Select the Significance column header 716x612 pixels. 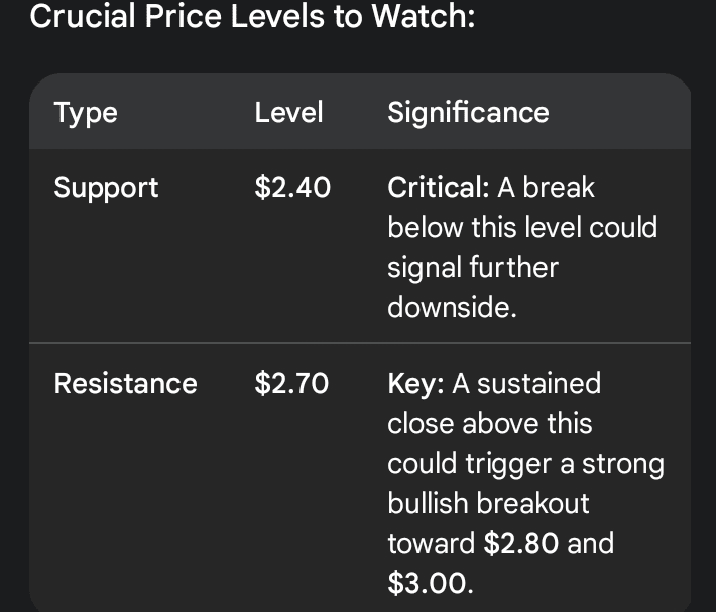[468, 112]
